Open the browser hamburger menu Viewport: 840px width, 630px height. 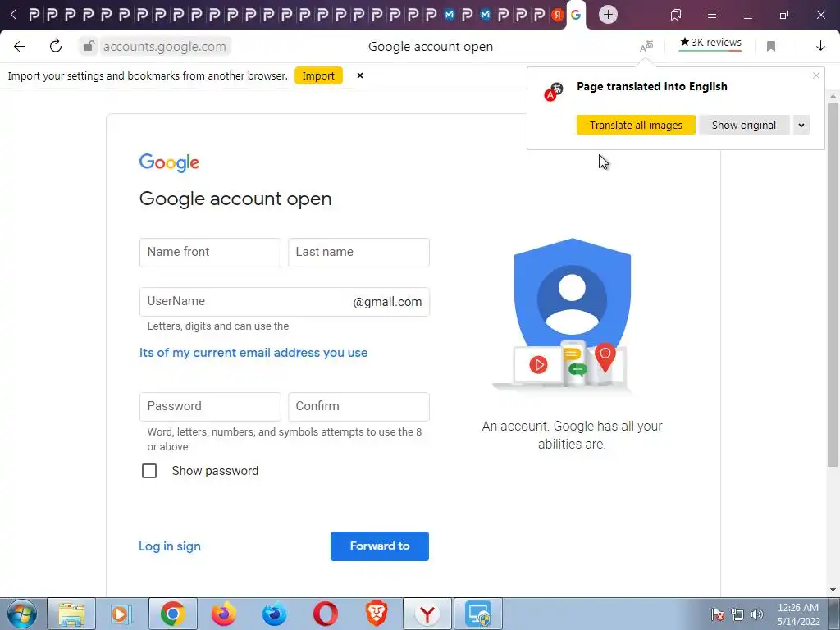click(712, 15)
